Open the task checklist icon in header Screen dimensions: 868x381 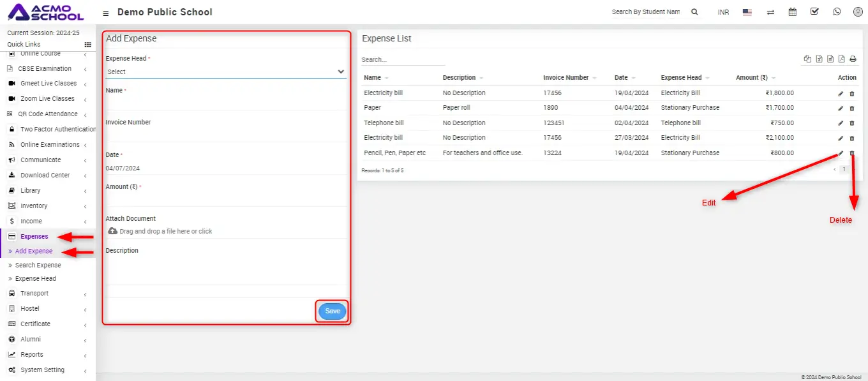[814, 11]
